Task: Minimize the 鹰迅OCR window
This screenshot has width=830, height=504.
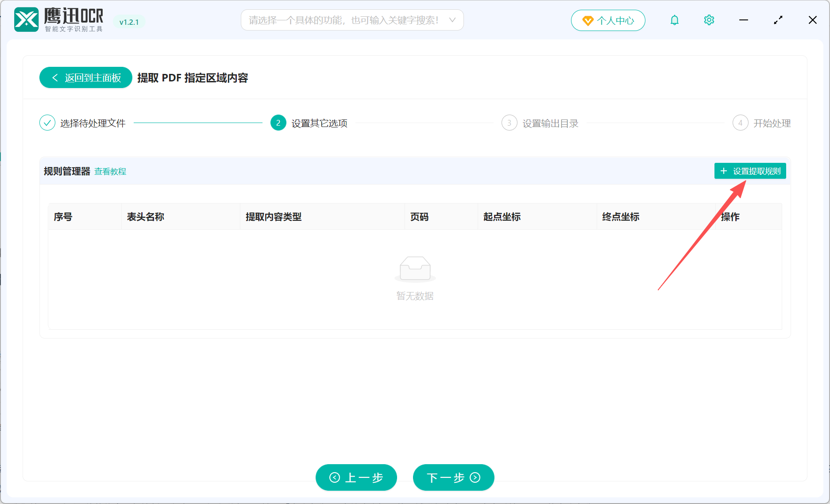Action: 744,20
